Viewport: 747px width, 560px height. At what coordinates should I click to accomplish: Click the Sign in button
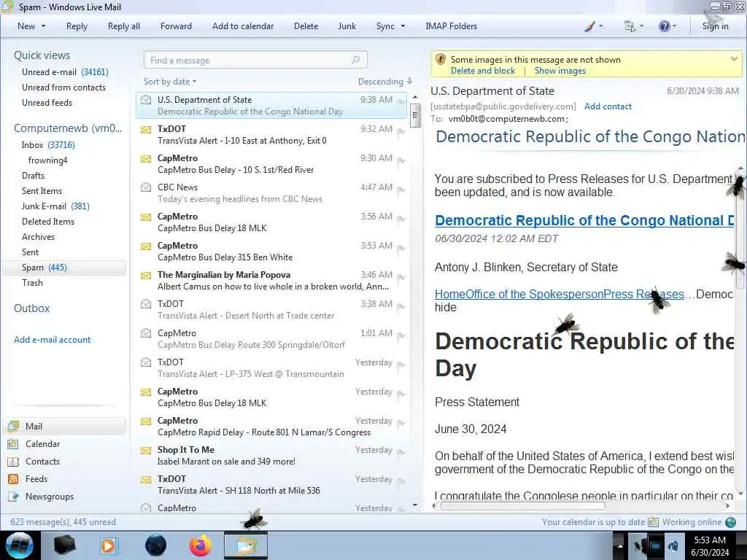[x=715, y=26]
